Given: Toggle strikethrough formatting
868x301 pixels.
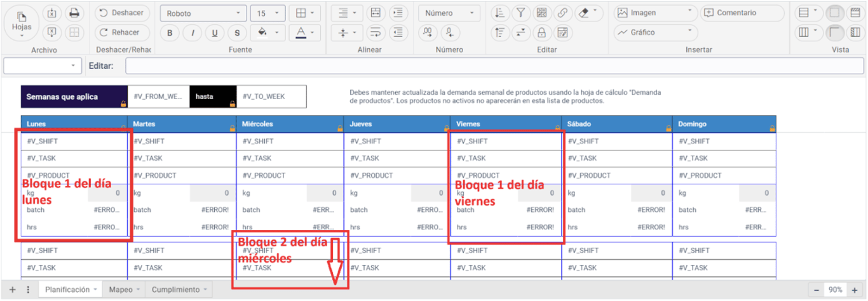Looking at the screenshot, I should 237,33.
